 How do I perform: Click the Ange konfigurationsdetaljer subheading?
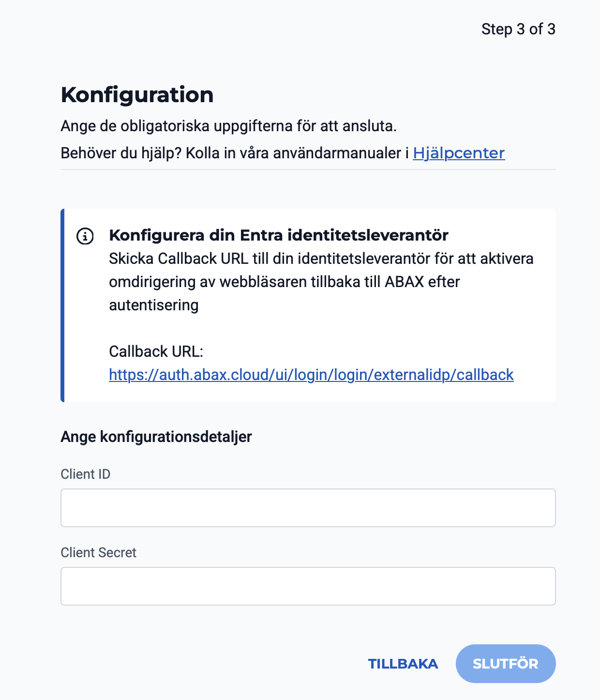[x=156, y=437]
